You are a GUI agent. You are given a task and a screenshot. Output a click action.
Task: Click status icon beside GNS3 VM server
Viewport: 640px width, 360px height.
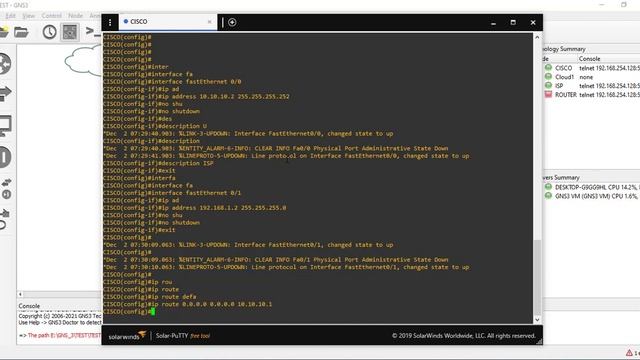pos(548,196)
